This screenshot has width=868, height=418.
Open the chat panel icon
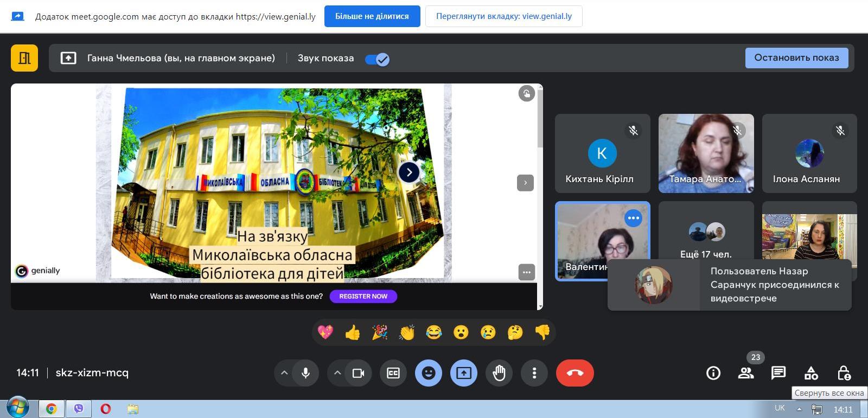click(x=778, y=373)
